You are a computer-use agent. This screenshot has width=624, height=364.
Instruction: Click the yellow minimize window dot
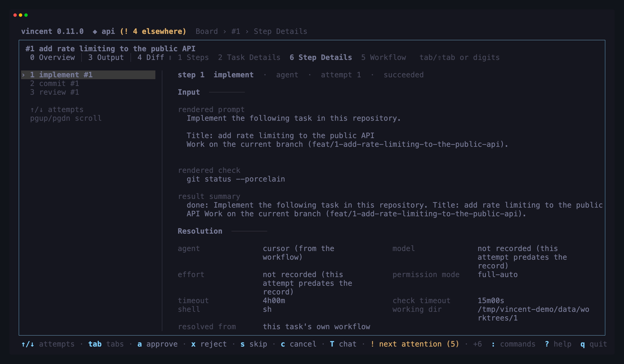tap(21, 15)
